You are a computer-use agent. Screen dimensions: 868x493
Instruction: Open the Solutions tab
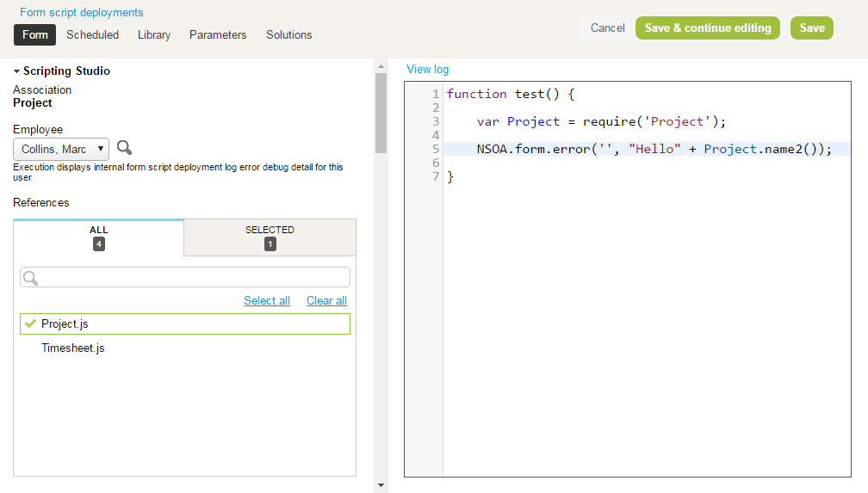coord(289,35)
